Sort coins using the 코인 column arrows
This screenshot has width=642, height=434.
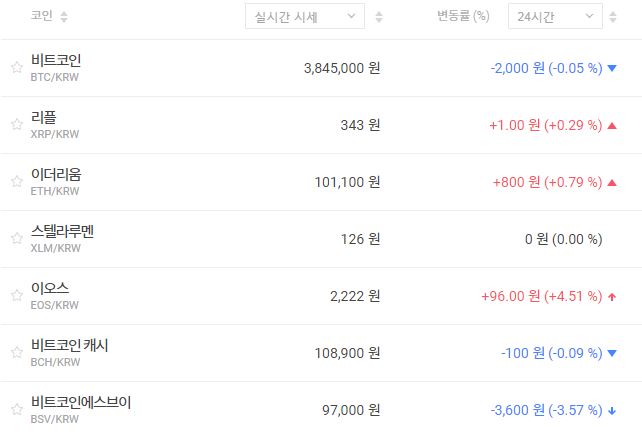point(65,17)
